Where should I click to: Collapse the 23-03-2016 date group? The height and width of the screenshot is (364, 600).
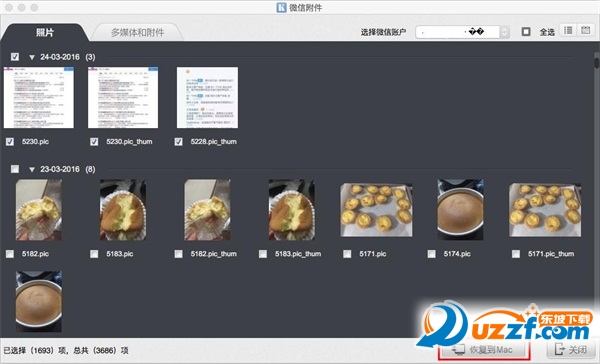tap(32, 170)
